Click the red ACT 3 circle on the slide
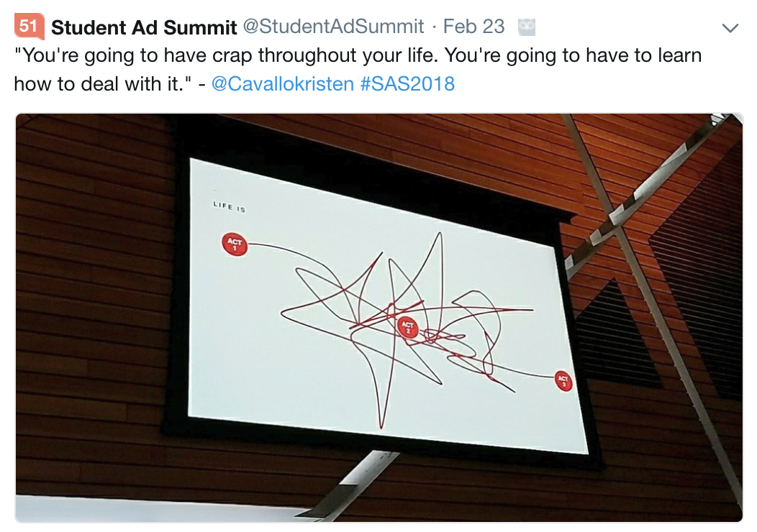Image resolution: width=757 pixels, height=532 pixels. tap(563, 380)
